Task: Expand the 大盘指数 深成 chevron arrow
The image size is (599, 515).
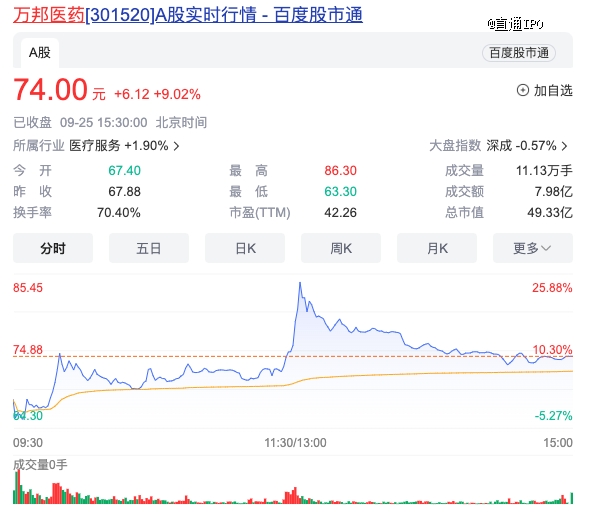Action: [564, 146]
